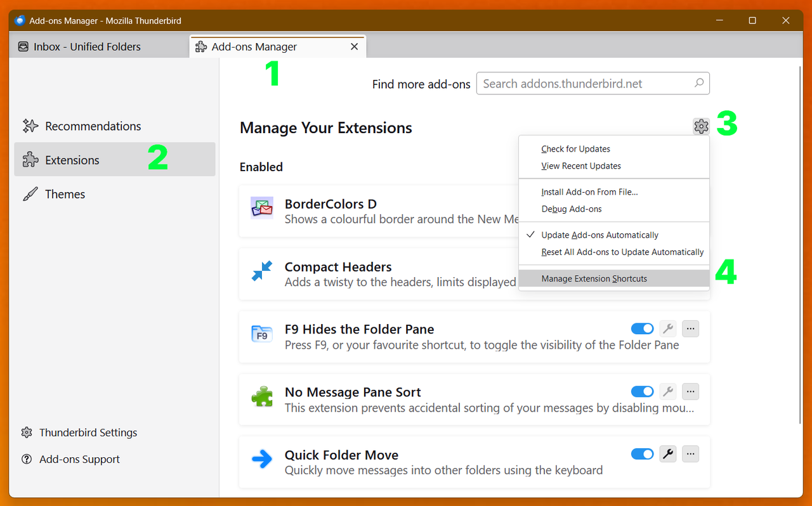Select Debug Add-ons
Image resolution: width=812 pixels, height=506 pixels.
613,209
